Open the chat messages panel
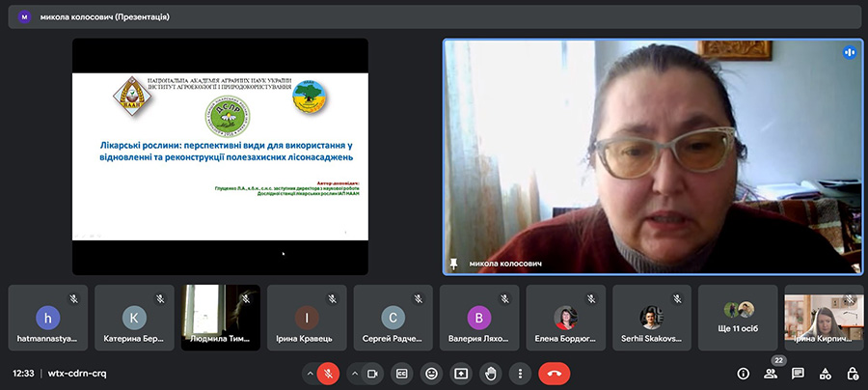868x390 pixels. click(x=798, y=374)
